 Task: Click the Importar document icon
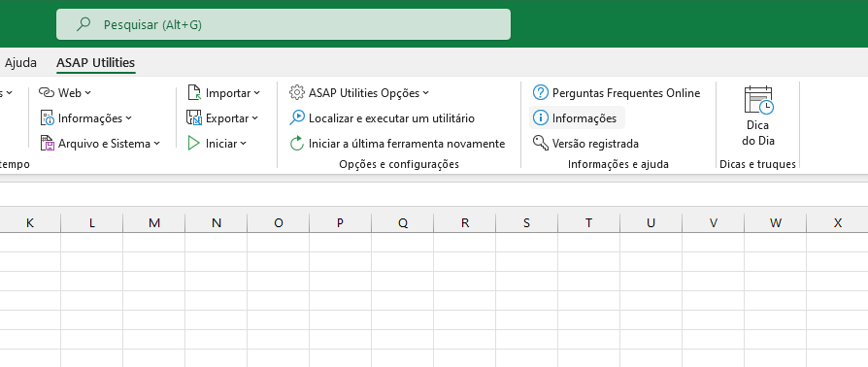[x=194, y=92]
